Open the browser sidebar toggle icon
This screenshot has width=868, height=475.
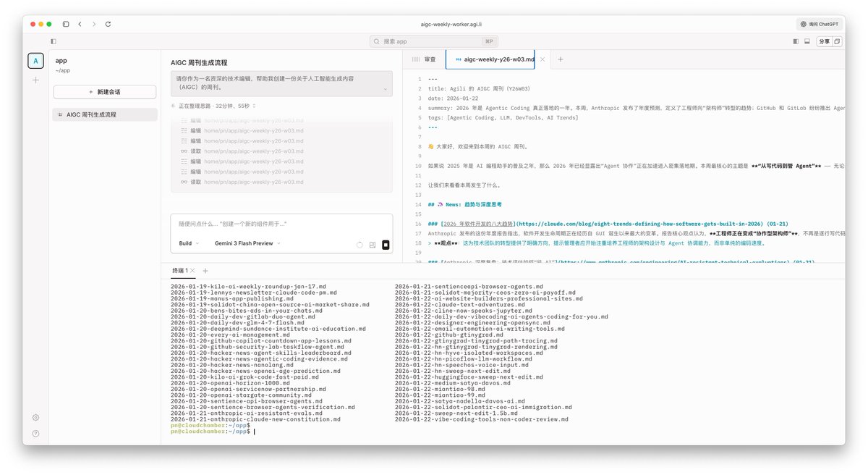(66, 24)
